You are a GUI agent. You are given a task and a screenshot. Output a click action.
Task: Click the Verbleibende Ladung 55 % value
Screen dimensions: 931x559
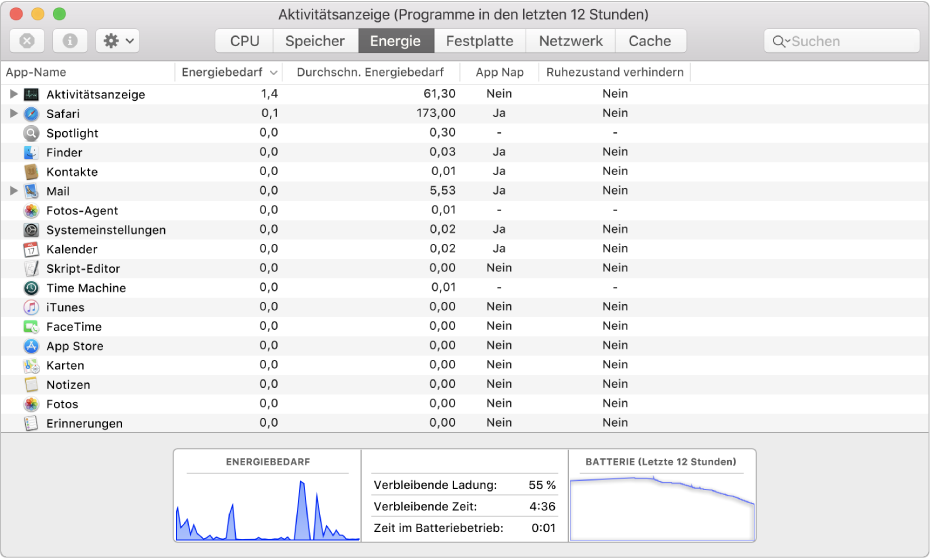[x=542, y=485]
